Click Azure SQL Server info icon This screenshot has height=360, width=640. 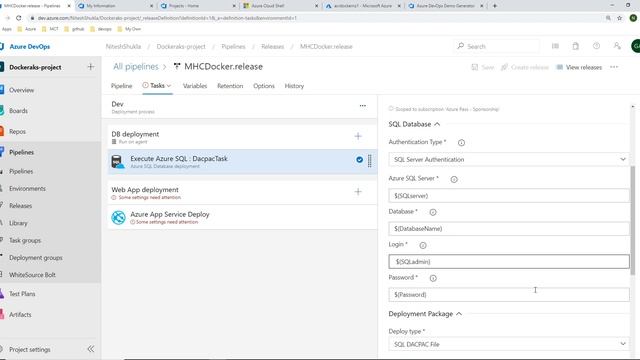454,179
